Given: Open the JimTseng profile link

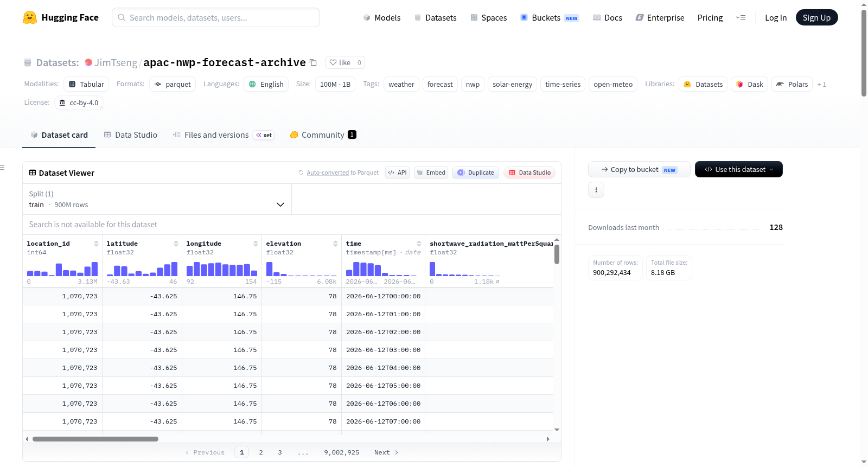Looking at the screenshot, I should (116, 62).
